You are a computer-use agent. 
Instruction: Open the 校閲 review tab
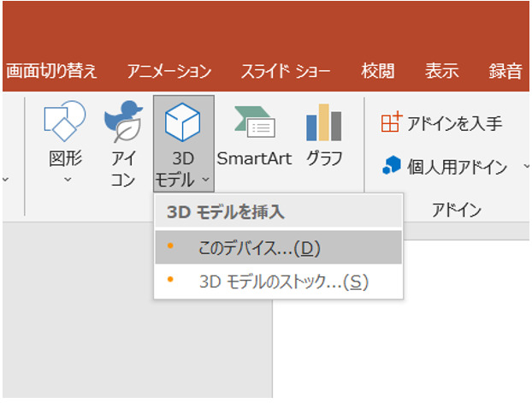(x=378, y=72)
